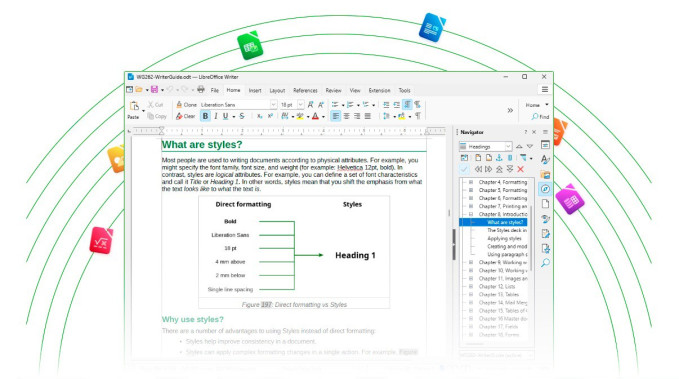Toggle the Navigator deck compass icon in sidebar
Viewport: 679px width, 379px height.
[x=545, y=189]
